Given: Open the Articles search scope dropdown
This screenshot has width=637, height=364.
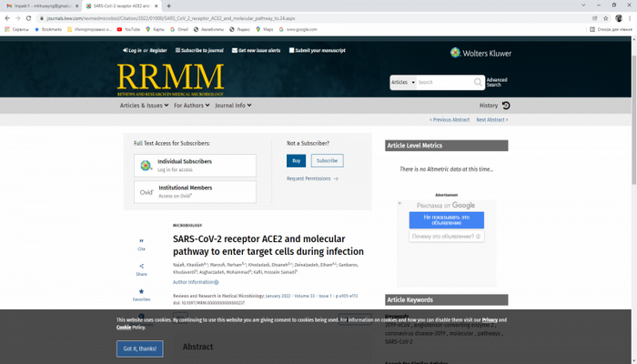Looking at the screenshot, I should 402,82.
